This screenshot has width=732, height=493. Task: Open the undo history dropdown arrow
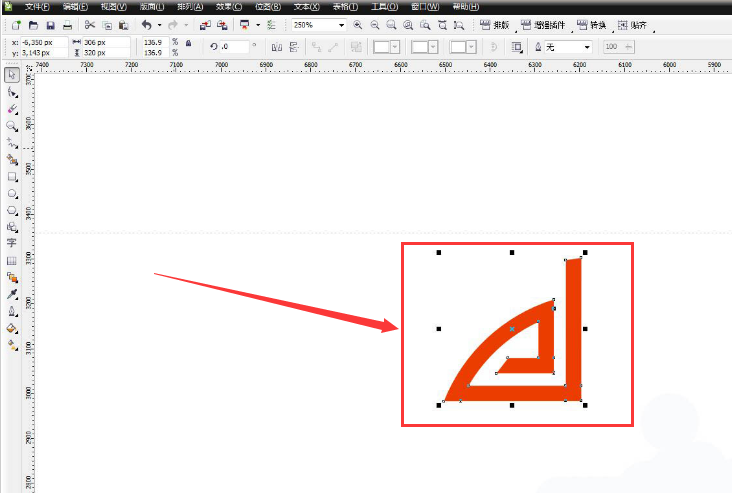click(x=160, y=25)
